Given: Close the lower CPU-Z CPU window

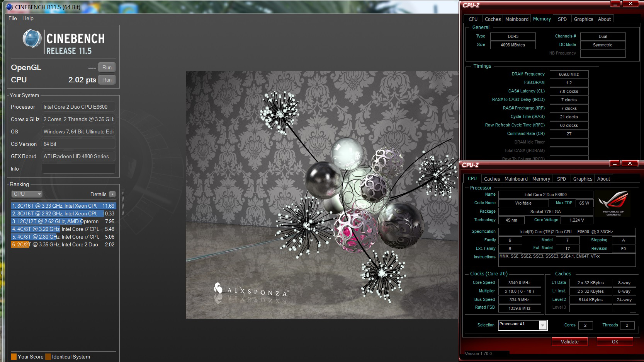Looking at the screenshot, I should (630, 164).
